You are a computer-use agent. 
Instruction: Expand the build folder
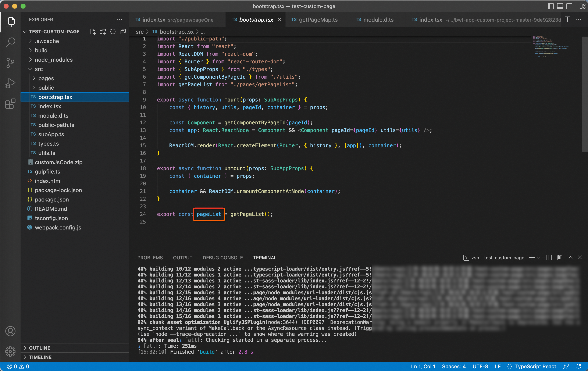coord(75,50)
